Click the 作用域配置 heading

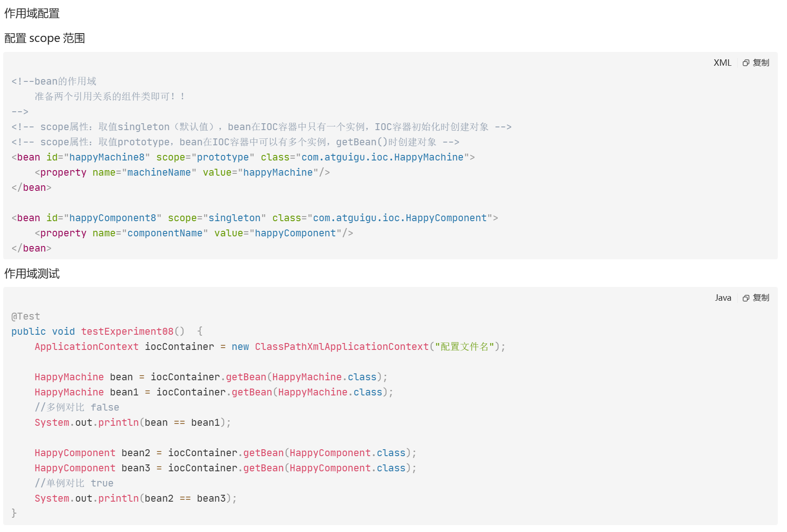pos(32,13)
